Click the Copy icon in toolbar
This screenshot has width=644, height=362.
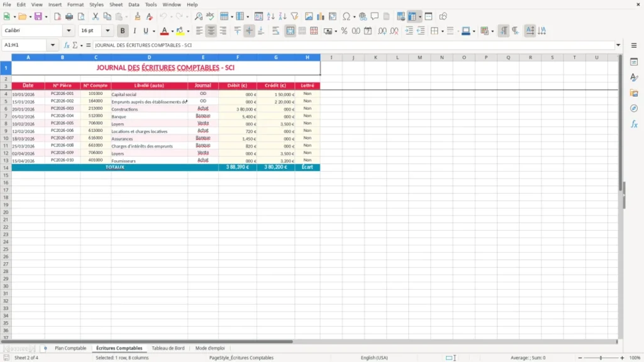point(107,16)
